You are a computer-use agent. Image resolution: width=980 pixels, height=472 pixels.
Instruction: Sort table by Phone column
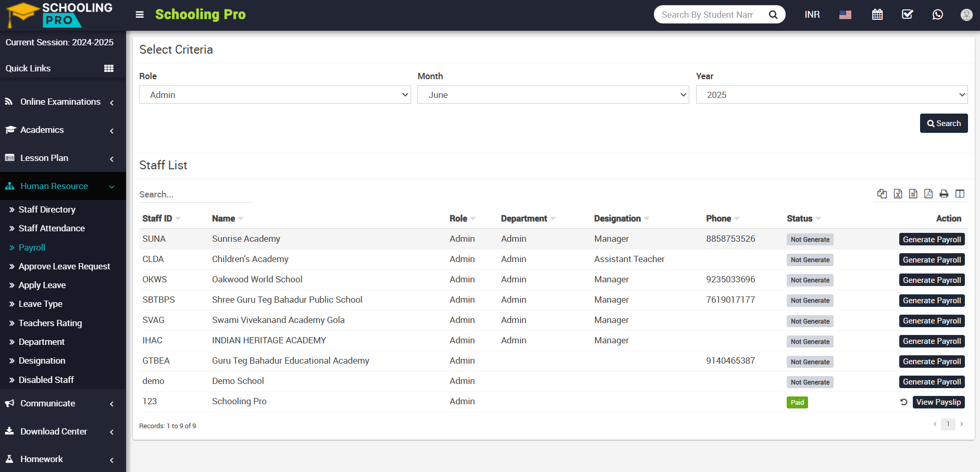pyautogui.click(x=723, y=218)
